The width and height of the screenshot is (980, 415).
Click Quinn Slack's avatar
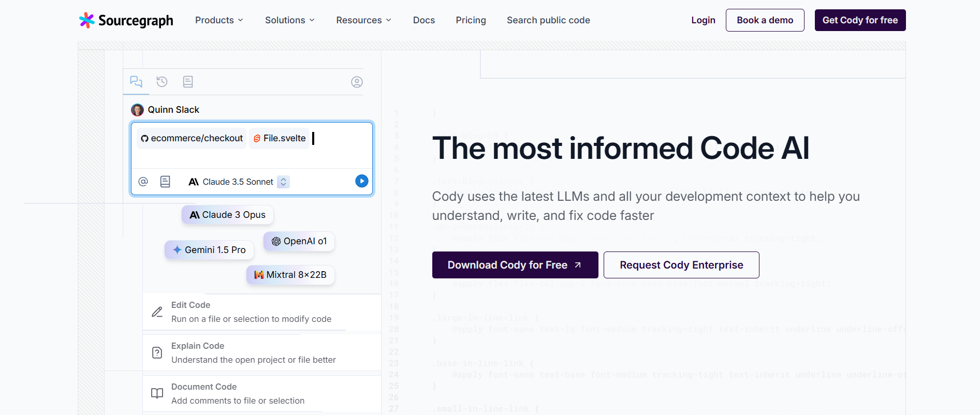pyautogui.click(x=137, y=110)
